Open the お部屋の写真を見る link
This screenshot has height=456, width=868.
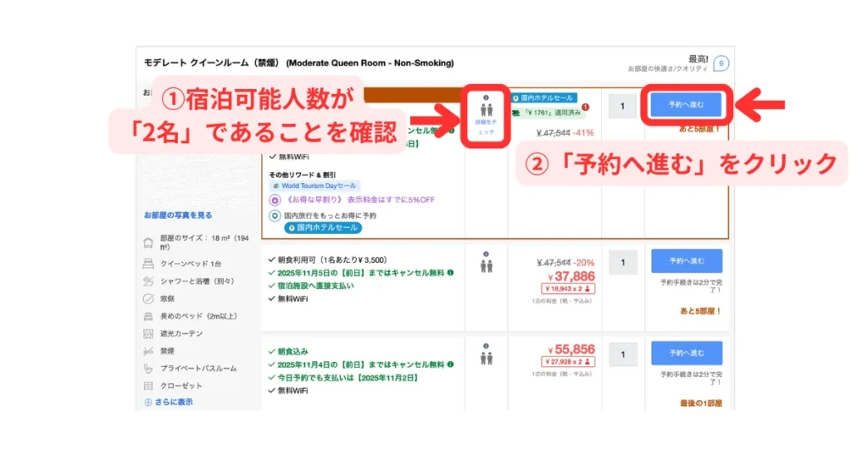(178, 215)
